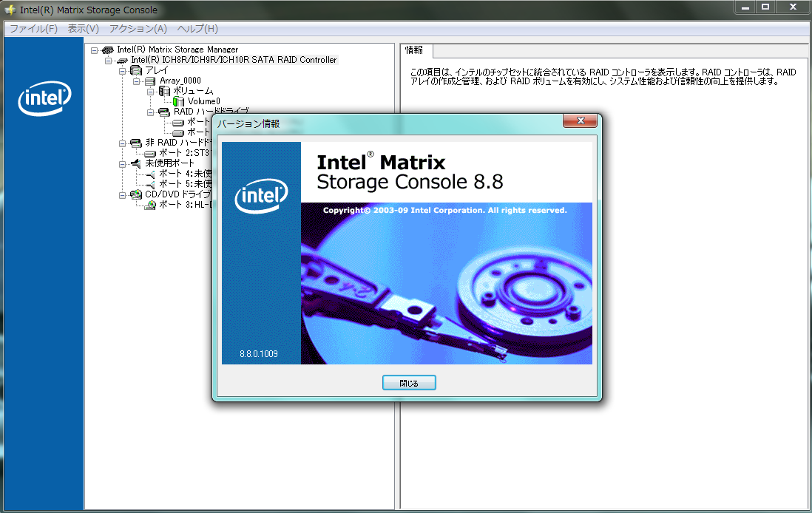
Task: Select the "ポート 2:ST3" drive label
Action: (x=185, y=153)
